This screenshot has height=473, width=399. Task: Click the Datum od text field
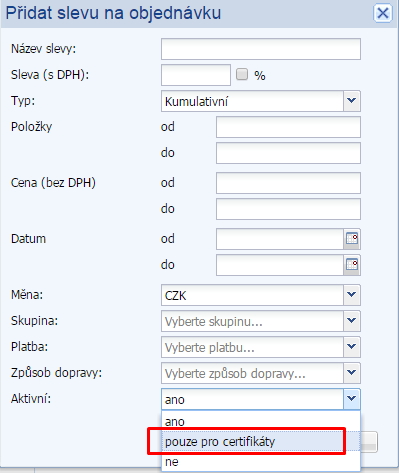280,239
